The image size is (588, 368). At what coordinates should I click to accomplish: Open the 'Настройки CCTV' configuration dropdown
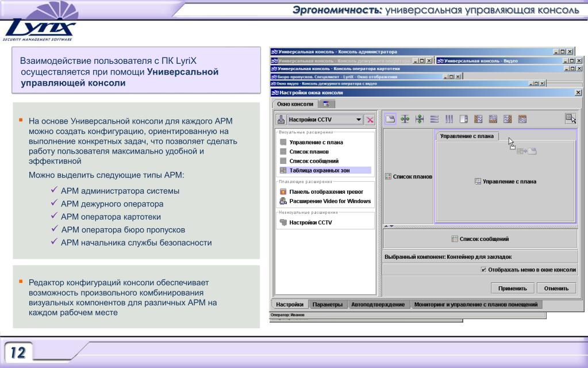[x=325, y=120]
